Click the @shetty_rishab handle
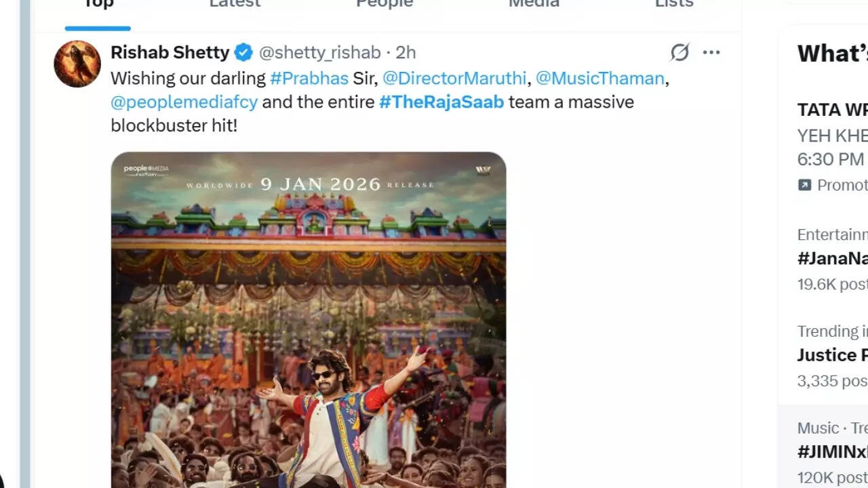 tap(320, 52)
